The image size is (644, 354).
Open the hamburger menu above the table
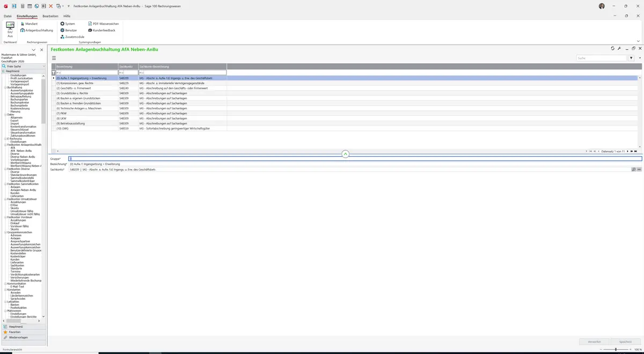54,58
